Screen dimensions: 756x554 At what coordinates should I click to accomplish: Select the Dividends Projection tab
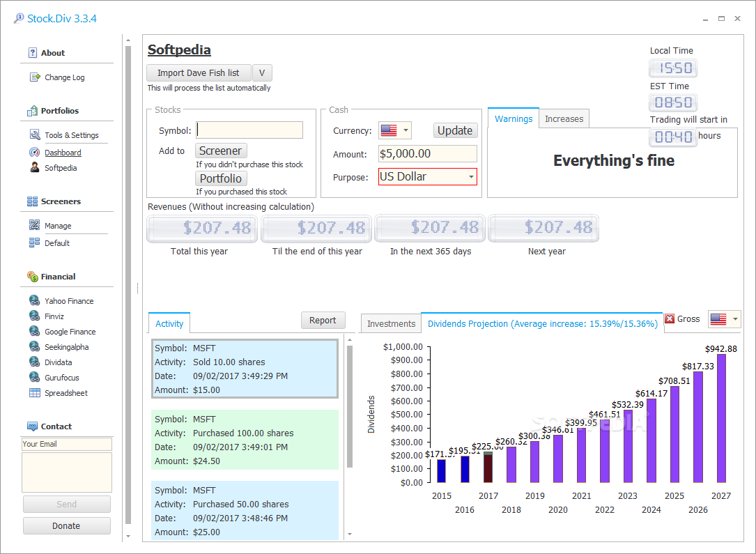point(542,323)
